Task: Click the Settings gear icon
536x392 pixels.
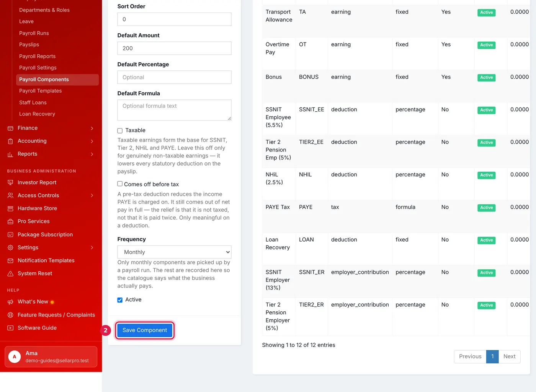Action: tap(10, 247)
